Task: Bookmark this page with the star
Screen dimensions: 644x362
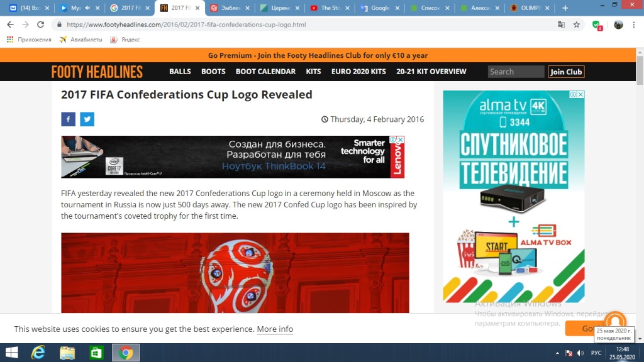Action: (577, 25)
